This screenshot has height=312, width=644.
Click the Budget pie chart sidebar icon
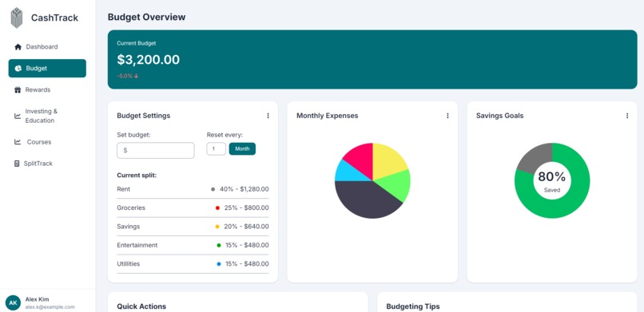point(18,69)
